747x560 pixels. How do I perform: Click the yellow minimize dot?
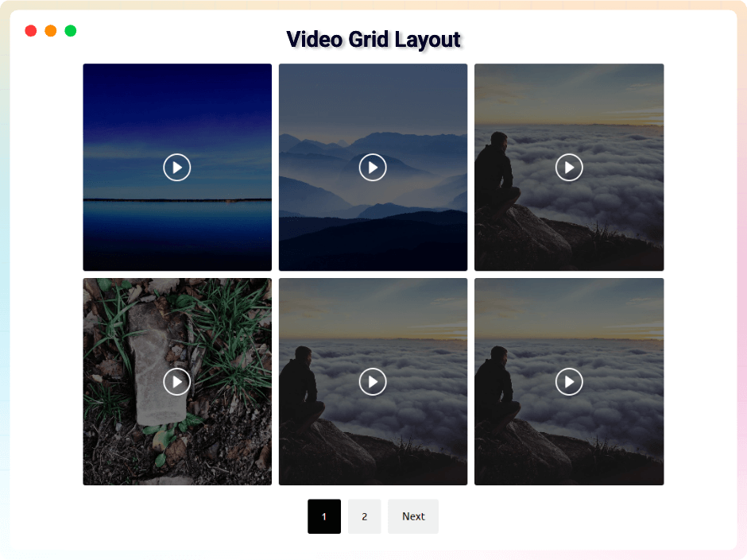(x=50, y=30)
